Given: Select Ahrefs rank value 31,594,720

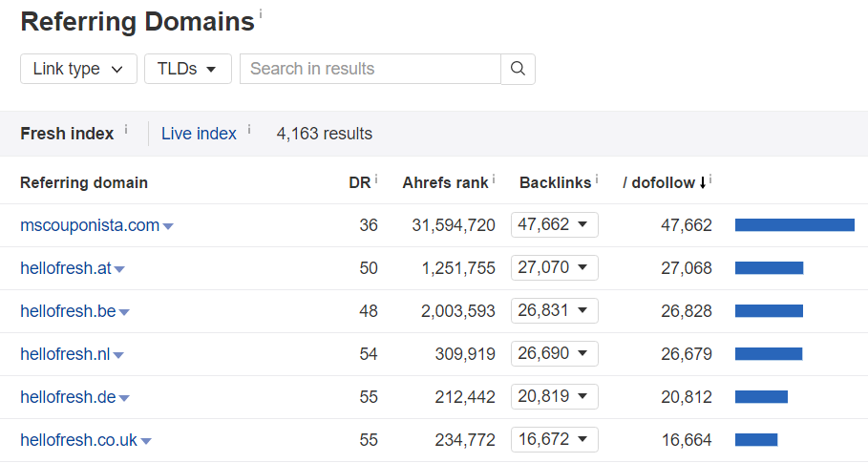Looking at the screenshot, I should point(454,225).
